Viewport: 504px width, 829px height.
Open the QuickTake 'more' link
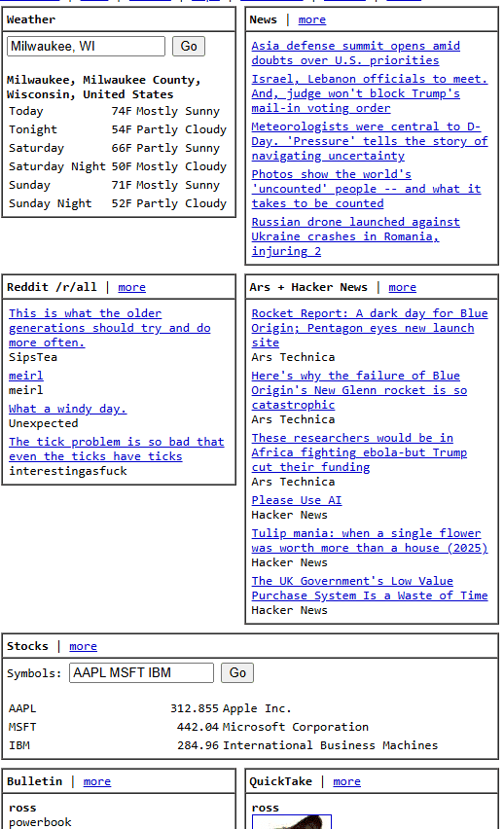pyautogui.click(x=347, y=781)
